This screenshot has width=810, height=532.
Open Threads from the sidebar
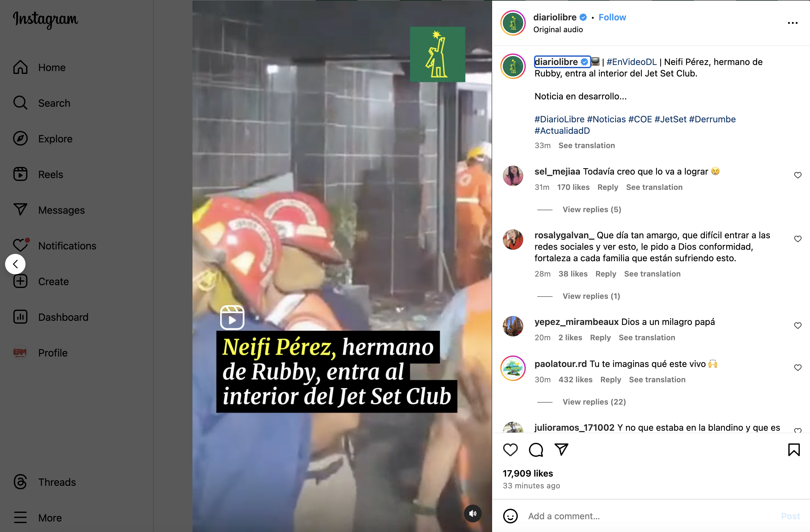point(45,482)
